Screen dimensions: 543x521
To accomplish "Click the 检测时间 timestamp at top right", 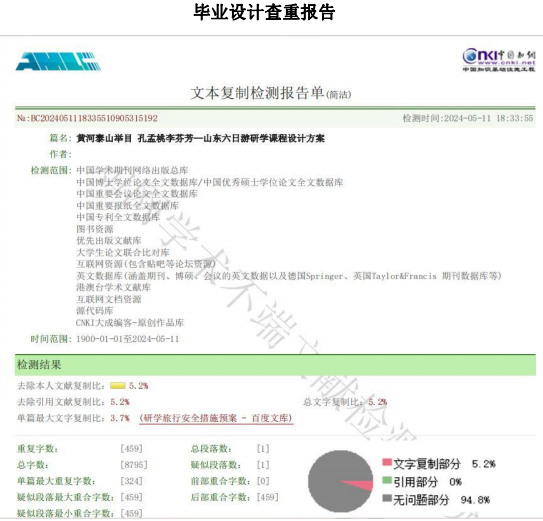I will [468, 118].
